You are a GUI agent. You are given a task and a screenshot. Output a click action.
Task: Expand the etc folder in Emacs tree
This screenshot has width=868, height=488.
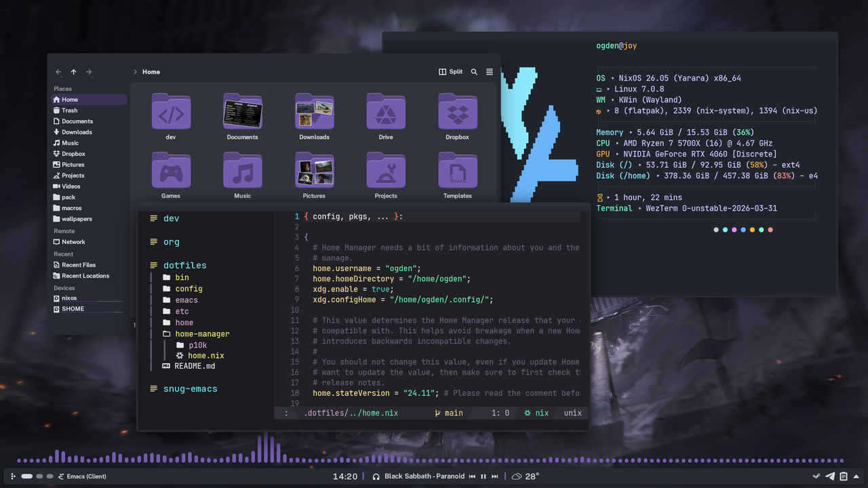coord(176,312)
